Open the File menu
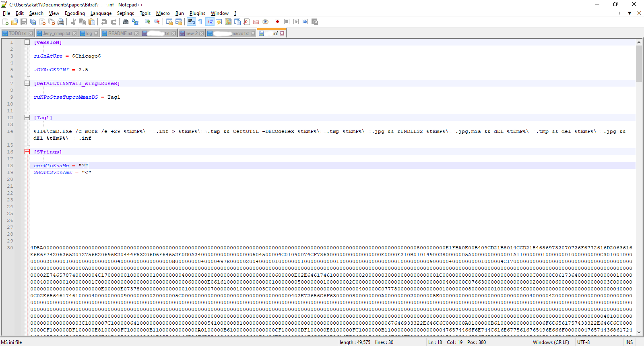The height and width of the screenshot is (346, 644). point(6,13)
